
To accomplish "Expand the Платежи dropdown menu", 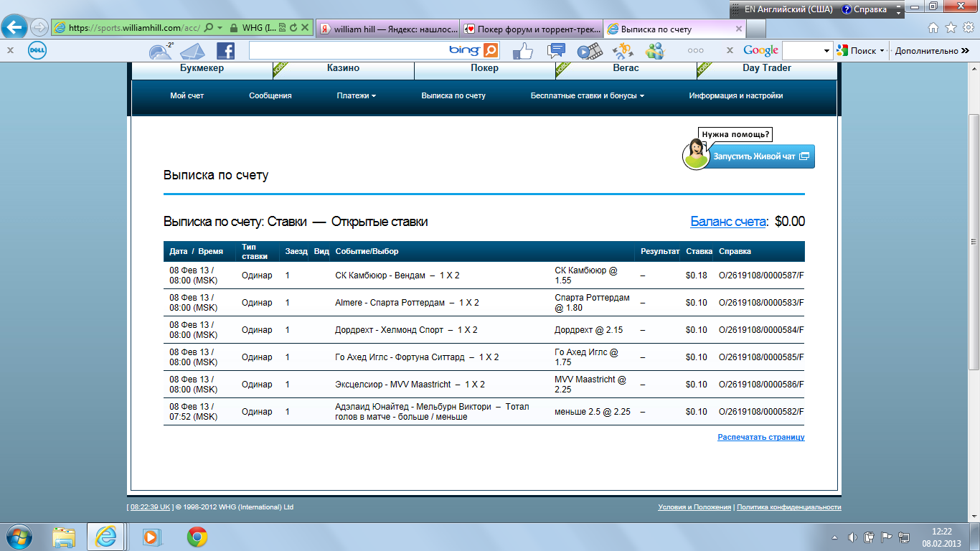I will pos(357,96).
